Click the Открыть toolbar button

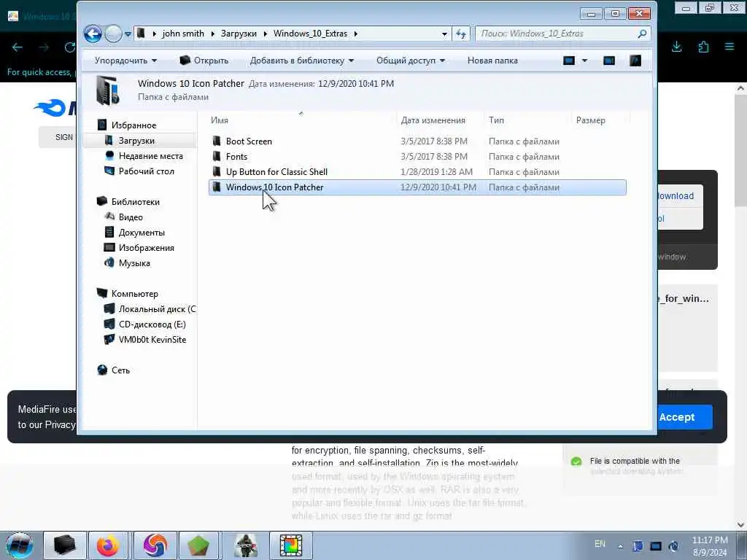(204, 61)
